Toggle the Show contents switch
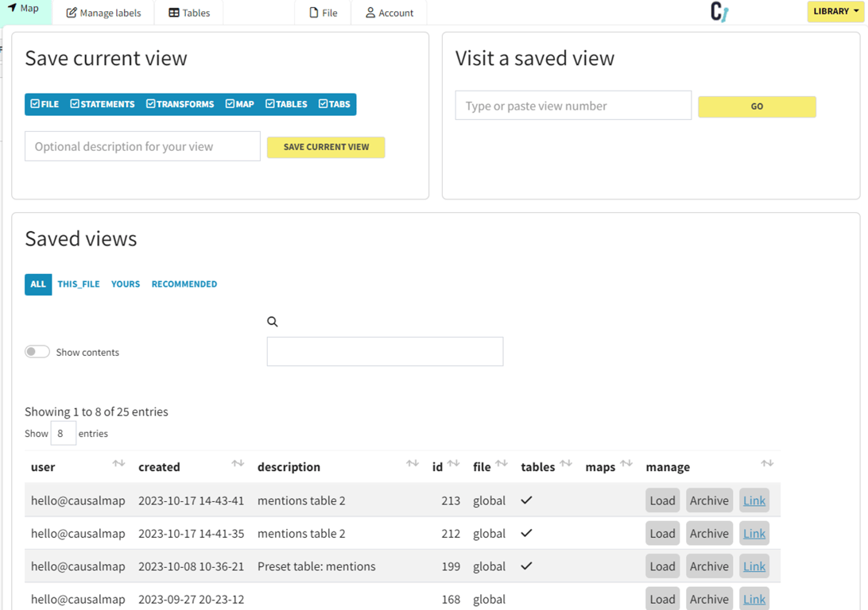 click(37, 352)
